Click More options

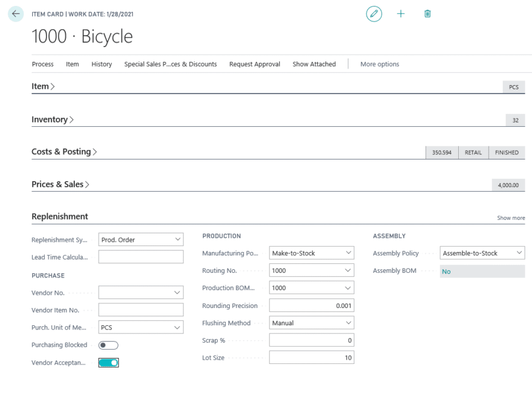pyautogui.click(x=380, y=64)
